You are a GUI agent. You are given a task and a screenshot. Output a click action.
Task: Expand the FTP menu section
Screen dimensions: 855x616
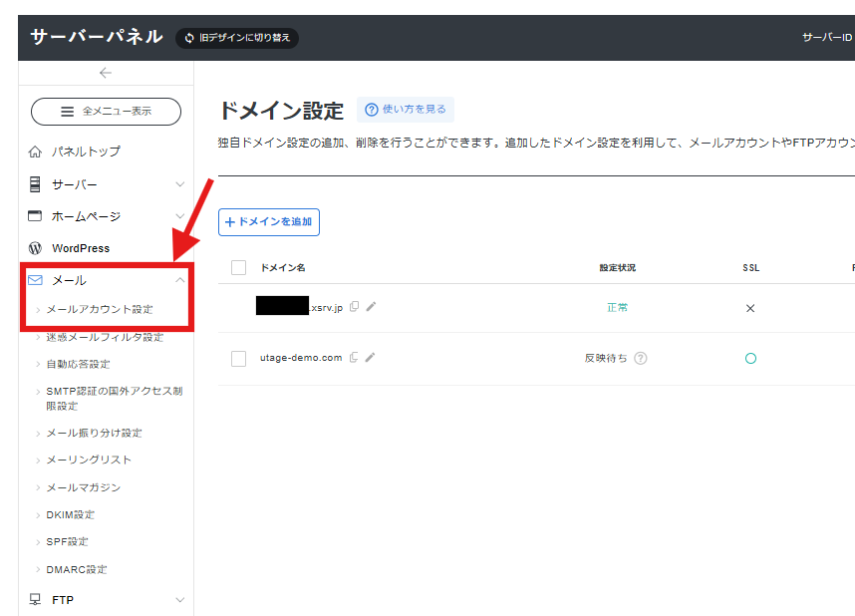pos(179,600)
